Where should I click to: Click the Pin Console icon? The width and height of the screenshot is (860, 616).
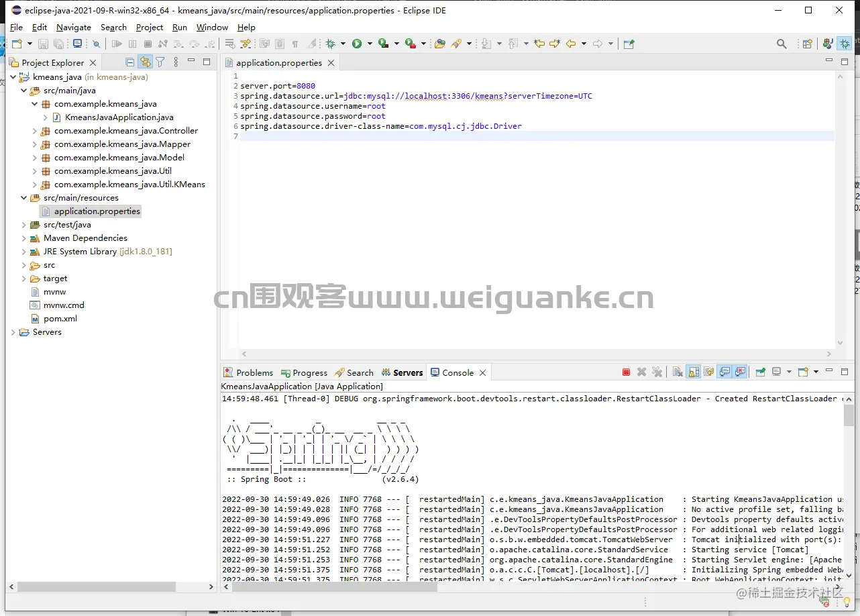coord(761,372)
